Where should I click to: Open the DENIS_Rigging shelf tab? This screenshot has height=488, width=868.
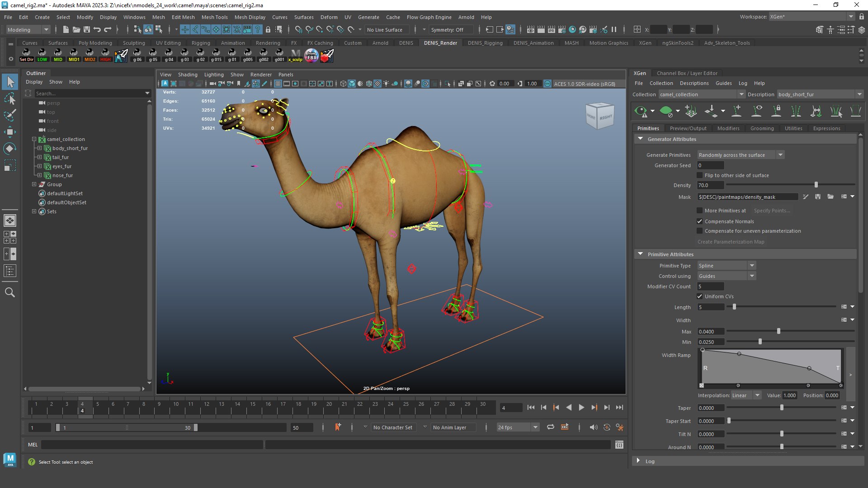(485, 43)
